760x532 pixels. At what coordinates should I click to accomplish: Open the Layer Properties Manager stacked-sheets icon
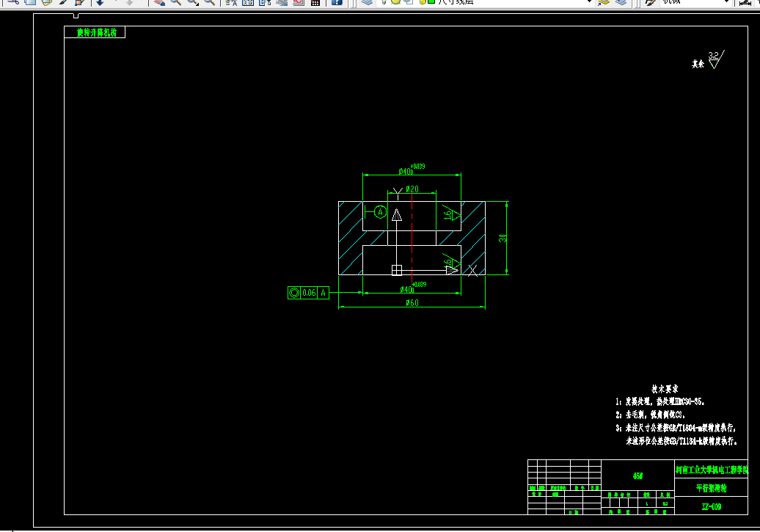(x=367, y=2)
